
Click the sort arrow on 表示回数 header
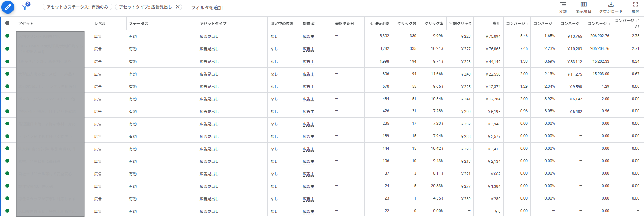(x=371, y=24)
